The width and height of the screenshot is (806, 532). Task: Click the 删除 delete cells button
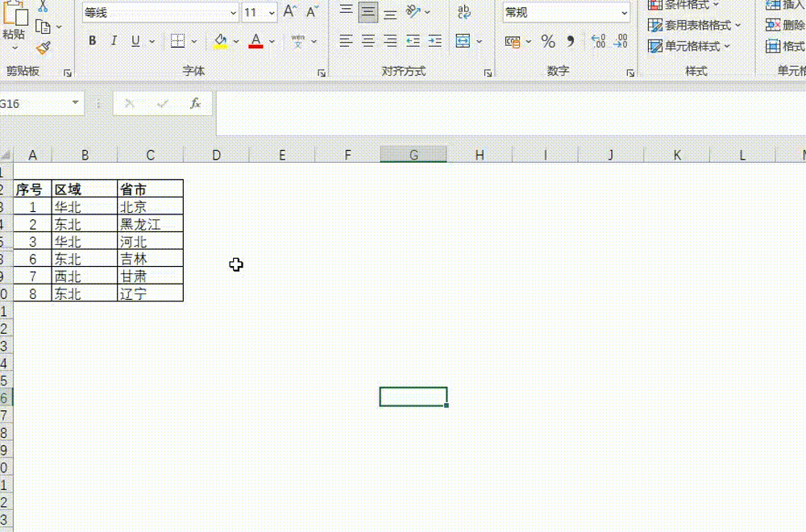(785, 25)
